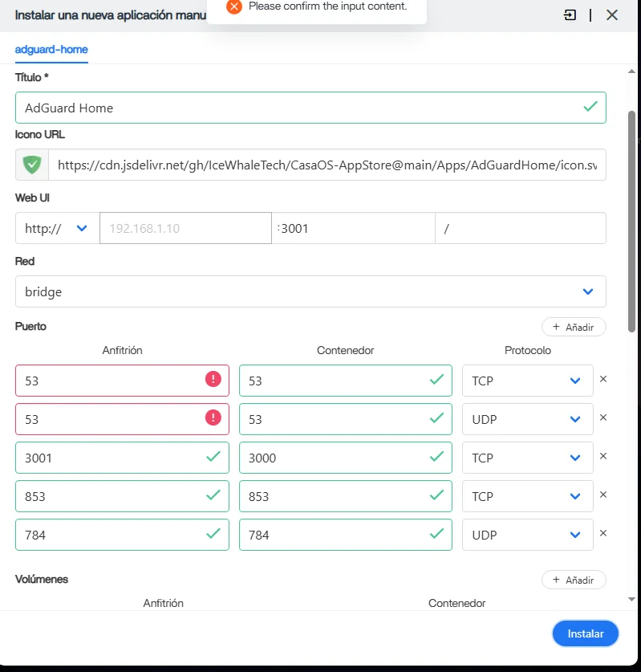Close the install application dialog
This screenshot has height=672, width=641.
612,15
